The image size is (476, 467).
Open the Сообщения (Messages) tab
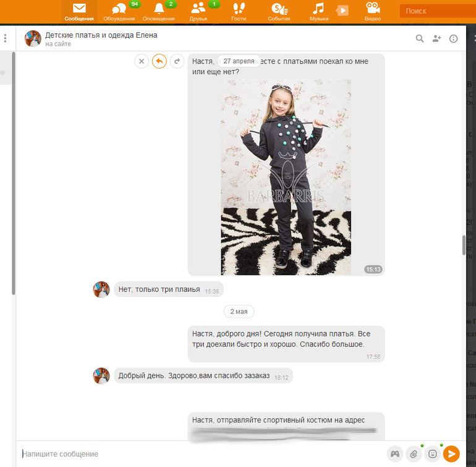pyautogui.click(x=79, y=11)
